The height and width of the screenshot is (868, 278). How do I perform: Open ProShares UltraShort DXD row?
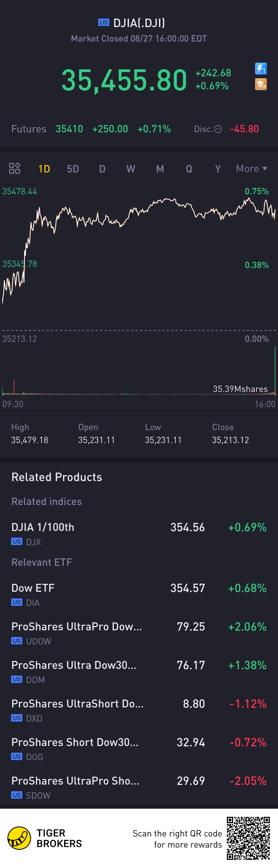pyautogui.click(x=139, y=710)
